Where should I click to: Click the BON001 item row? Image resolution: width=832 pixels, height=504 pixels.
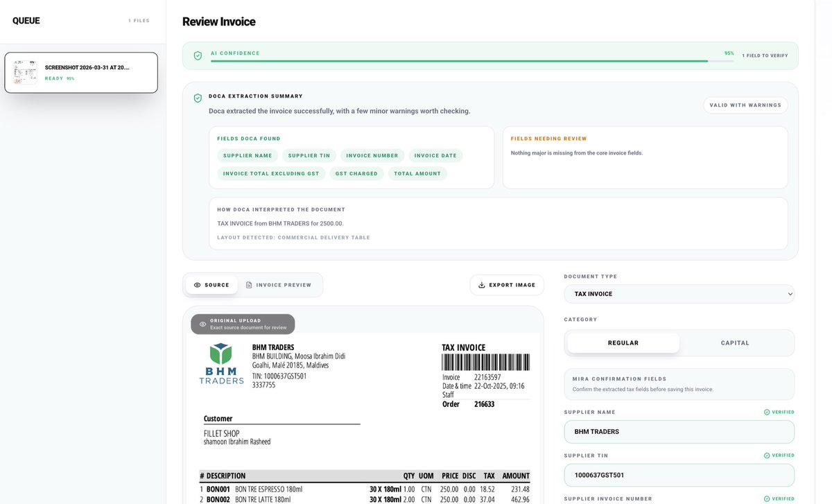coord(365,489)
